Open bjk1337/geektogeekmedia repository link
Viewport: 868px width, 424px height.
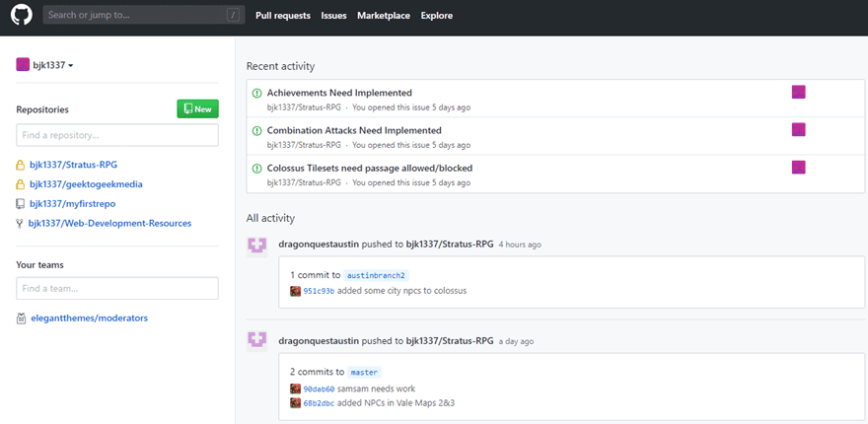[x=87, y=184]
